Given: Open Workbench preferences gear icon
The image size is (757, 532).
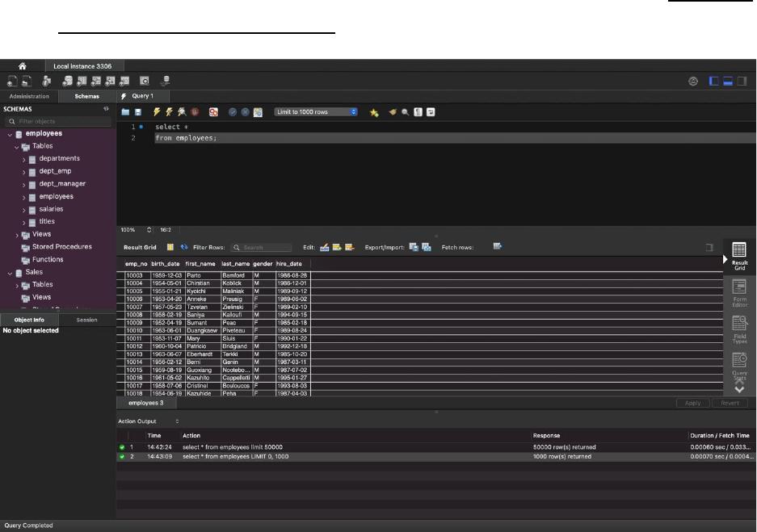Looking at the screenshot, I should (693, 81).
